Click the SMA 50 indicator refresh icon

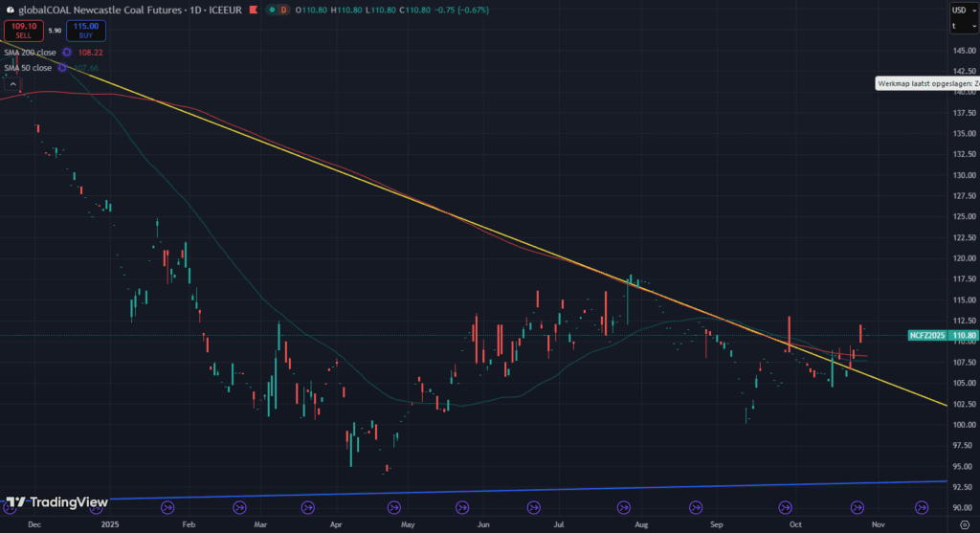tap(63, 68)
